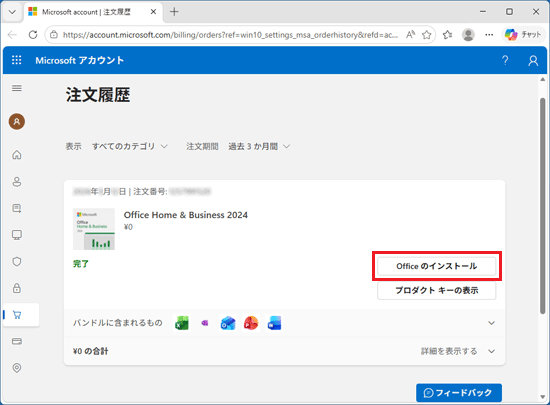Screen dimensions: 550x405
Task: Click the Word icon in bundle
Action: (274, 323)
